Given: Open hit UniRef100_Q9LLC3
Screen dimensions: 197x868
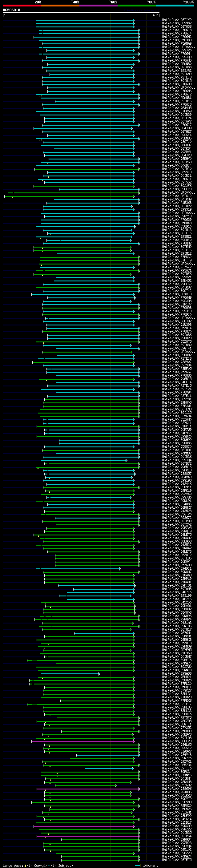Looking at the screenshot, I should 177,189.
